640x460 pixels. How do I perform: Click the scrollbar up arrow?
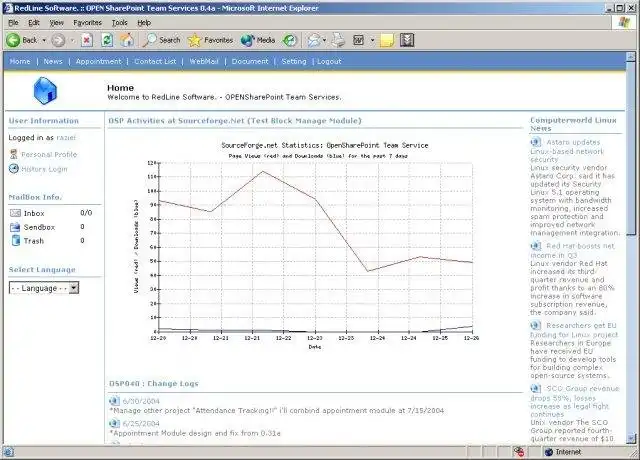click(x=631, y=56)
